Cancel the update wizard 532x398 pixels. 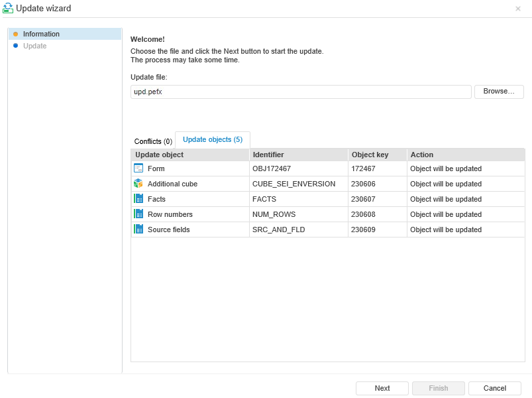(494, 388)
